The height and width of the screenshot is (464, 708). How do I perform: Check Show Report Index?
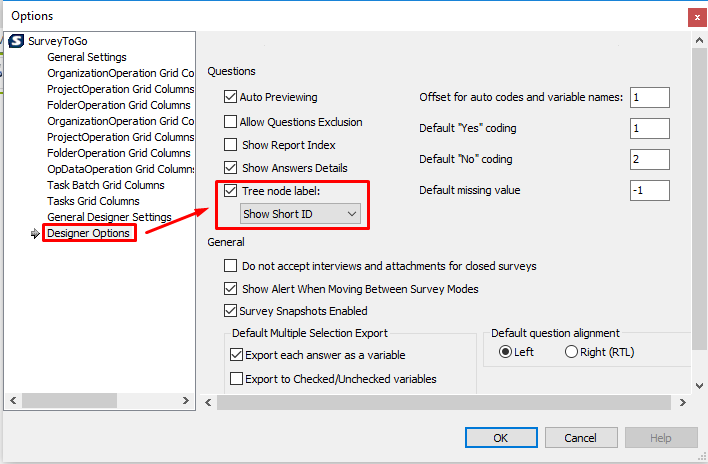230,144
